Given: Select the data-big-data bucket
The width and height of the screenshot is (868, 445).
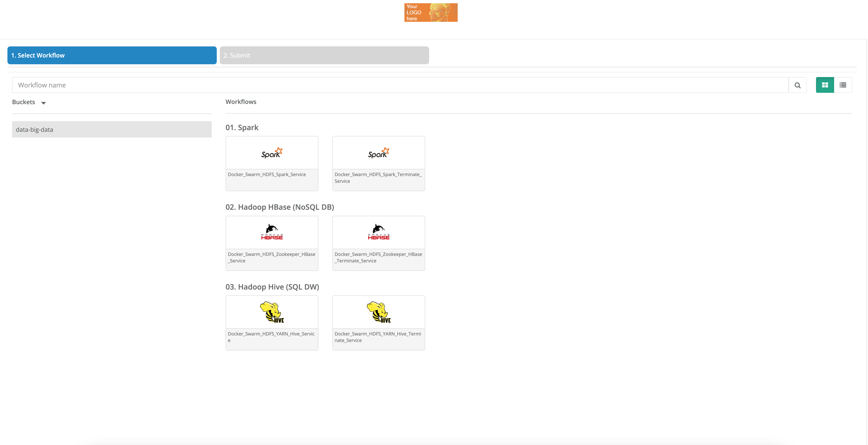Looking at the screenshot, I should pos(112,129).
